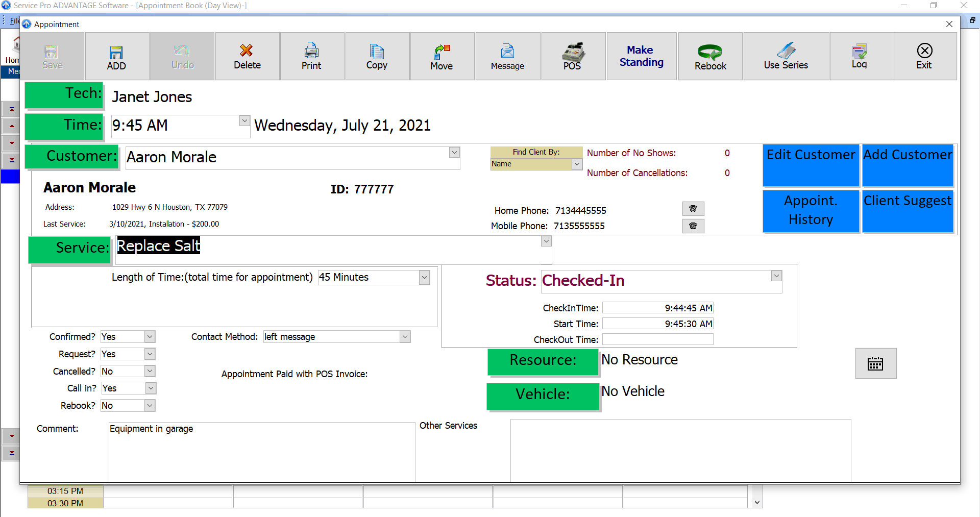
Task: Click the ID: 777777 text
Action: point(362,189)
